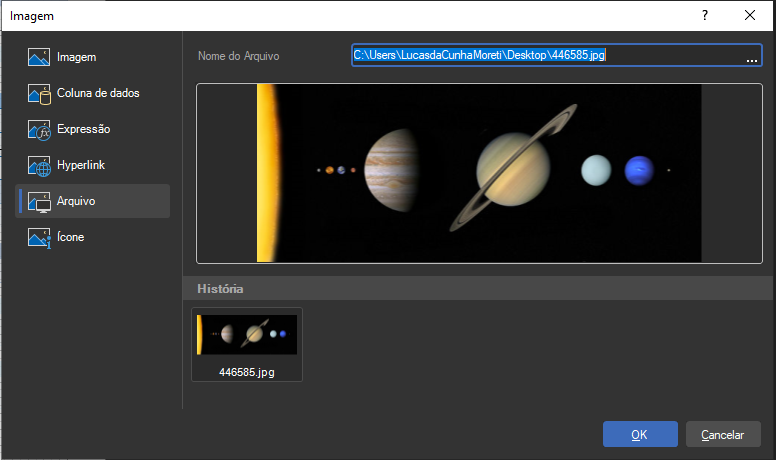Choose the Ícone option label
Screen dimensions: 776x460
pyautogui.click(x=71, y=237)
